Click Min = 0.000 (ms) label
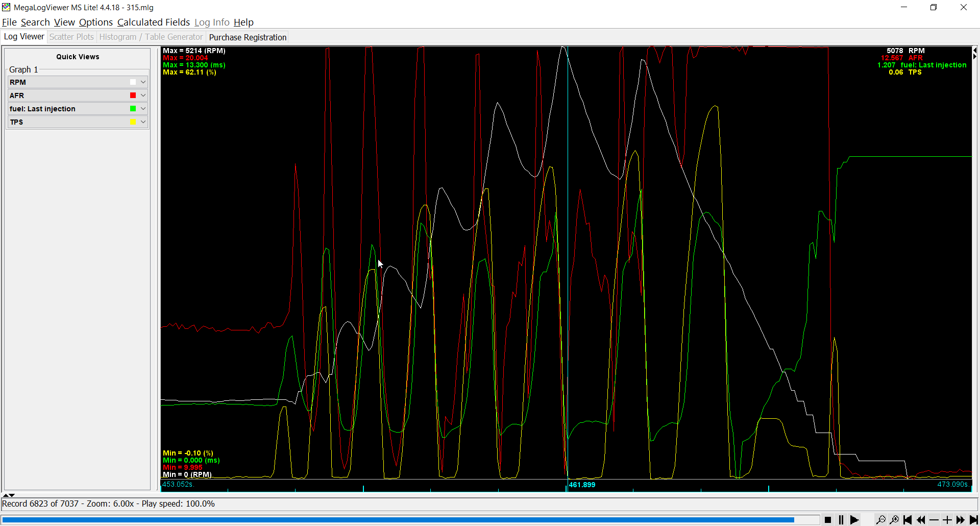 point(191,460)
